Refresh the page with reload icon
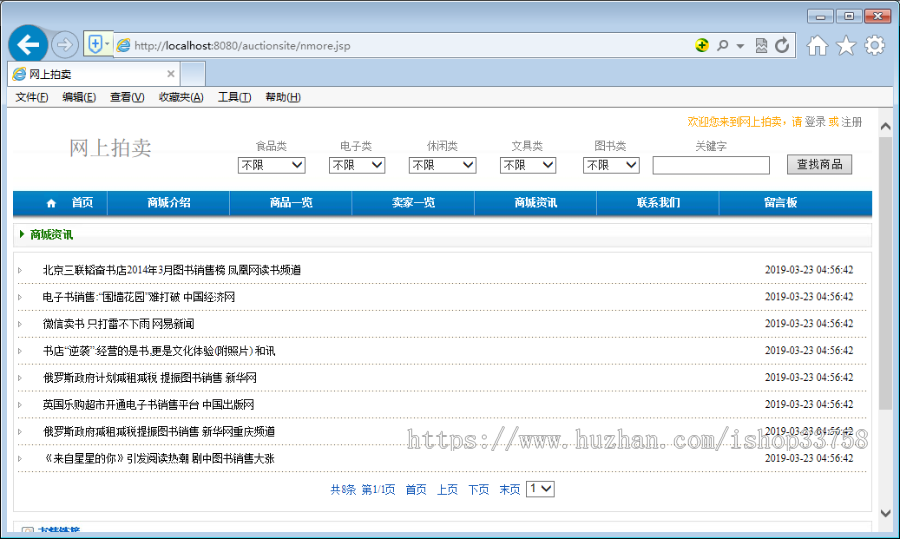 click(x=782, y=45)
